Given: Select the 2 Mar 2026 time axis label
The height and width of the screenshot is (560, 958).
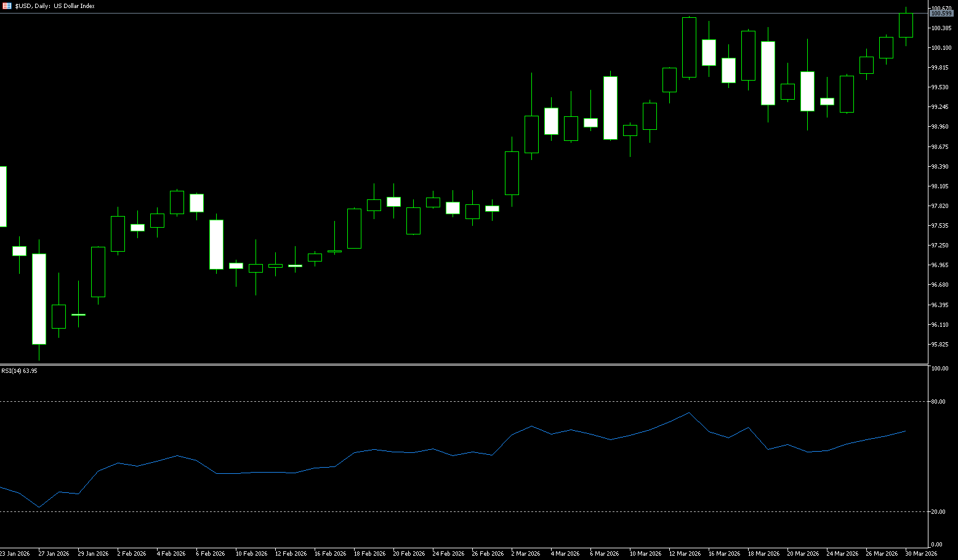Looking at the screenshot, I should point(527,554).
